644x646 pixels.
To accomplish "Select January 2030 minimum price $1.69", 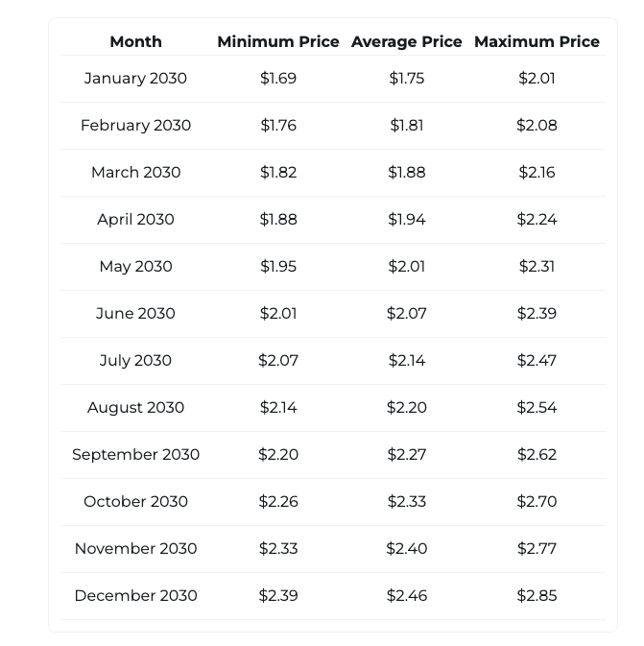I will (x=278, y=78).
